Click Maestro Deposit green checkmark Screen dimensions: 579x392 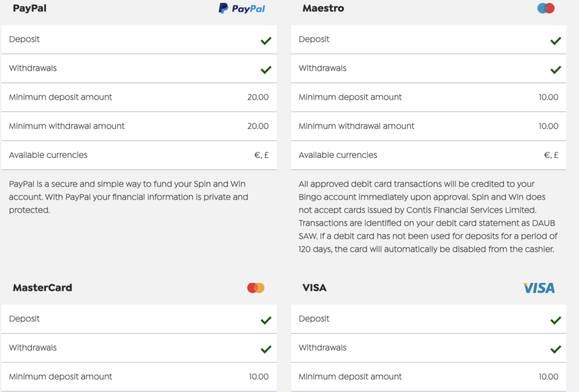point(556,41)
